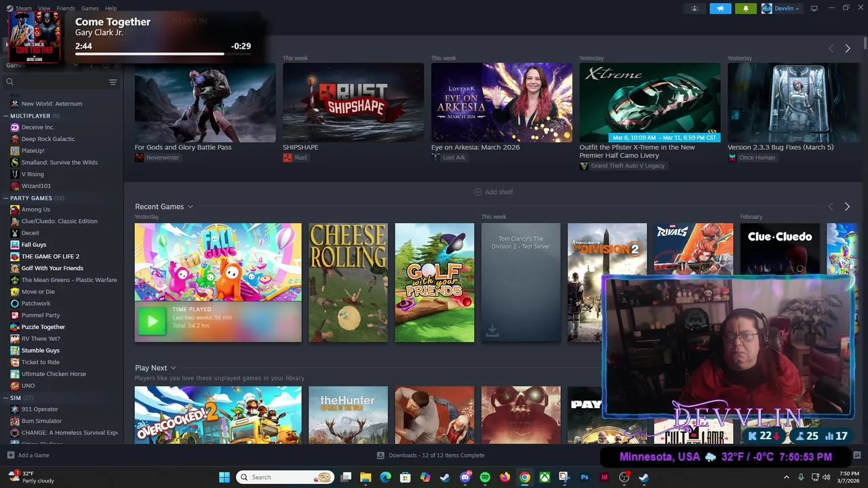Screen dimensions: 868x488
Task: Open Firefox from the taskbar
Action: (x=505, y=477)
